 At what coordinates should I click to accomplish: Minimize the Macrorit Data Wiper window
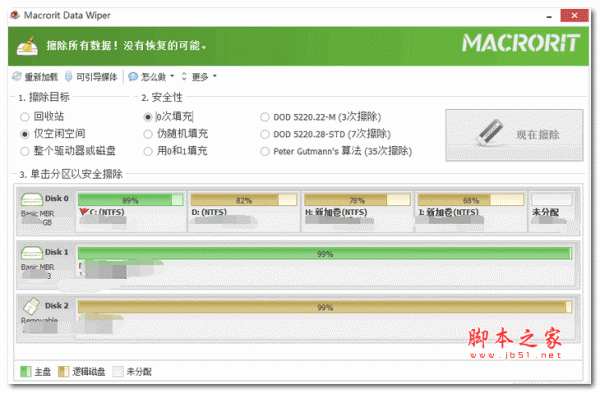click(x=549, y=16)
